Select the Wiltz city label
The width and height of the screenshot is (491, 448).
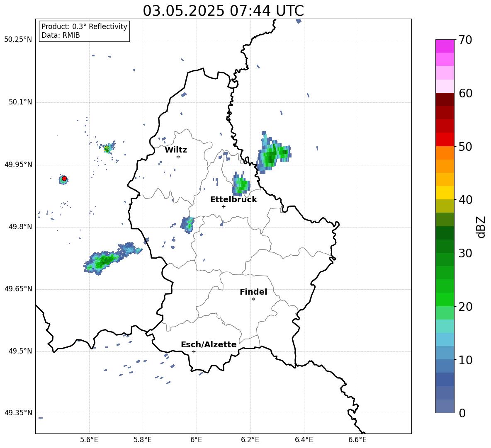(x=176, y=150)
